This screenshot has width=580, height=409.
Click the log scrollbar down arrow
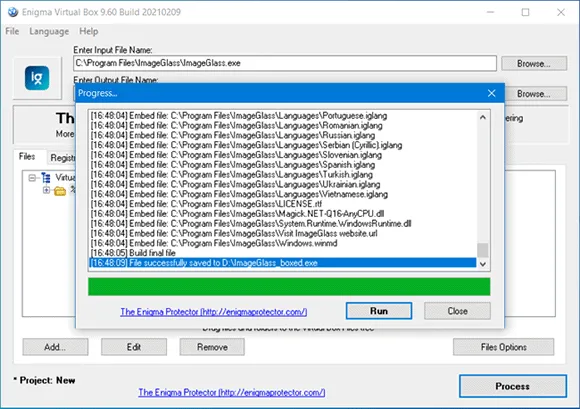click(x=483, y=264)
